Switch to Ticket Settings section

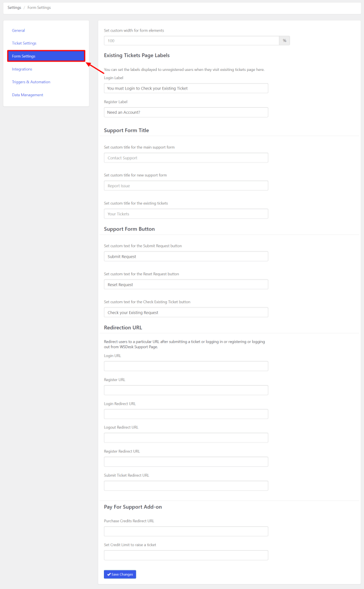(24, 43)
